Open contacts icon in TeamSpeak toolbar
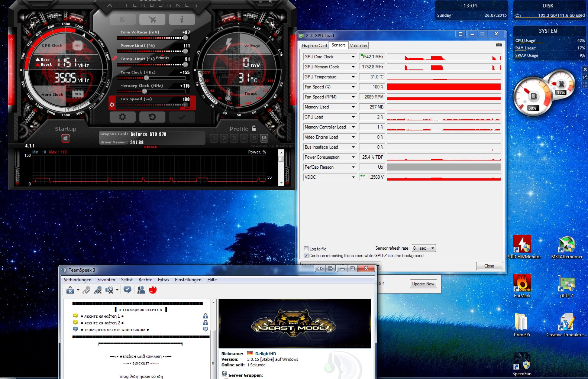Viewport: 588px width, 379px height. coord(141,290)
